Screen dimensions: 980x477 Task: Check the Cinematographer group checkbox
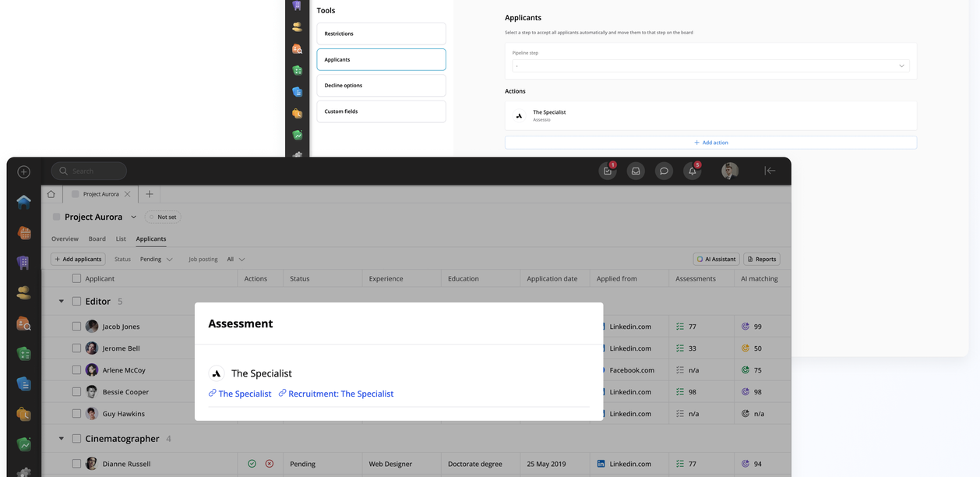click(76, 439)
